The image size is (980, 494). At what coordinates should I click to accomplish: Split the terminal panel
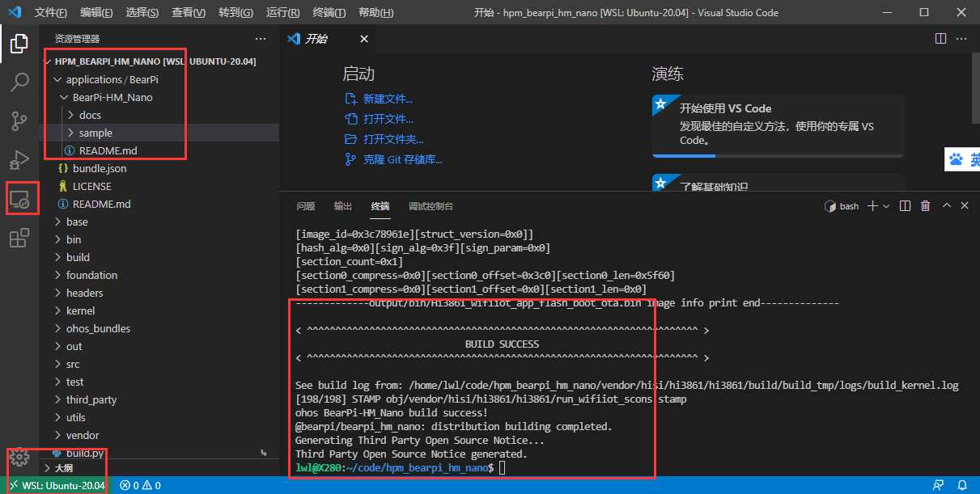pos(906,206)
